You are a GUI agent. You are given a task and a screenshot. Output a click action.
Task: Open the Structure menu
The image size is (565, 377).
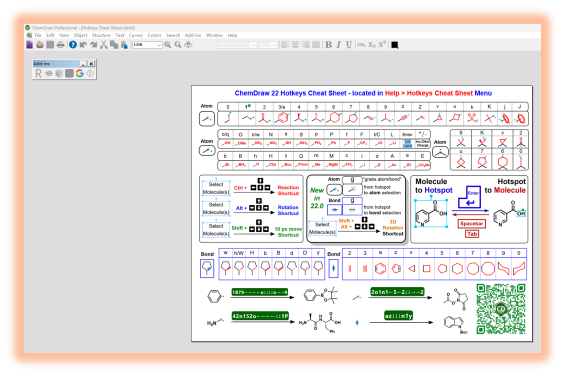tap(101, 35)
